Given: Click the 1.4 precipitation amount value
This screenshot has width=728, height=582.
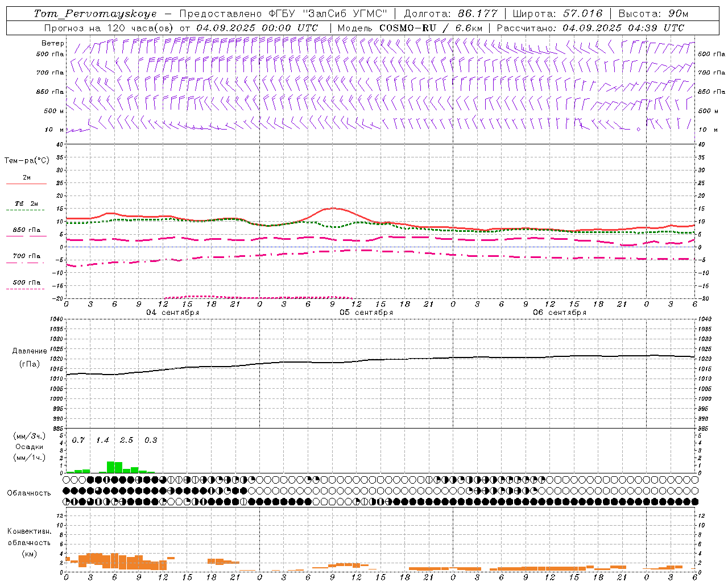Looking at the screenshot, I should 102,440.
